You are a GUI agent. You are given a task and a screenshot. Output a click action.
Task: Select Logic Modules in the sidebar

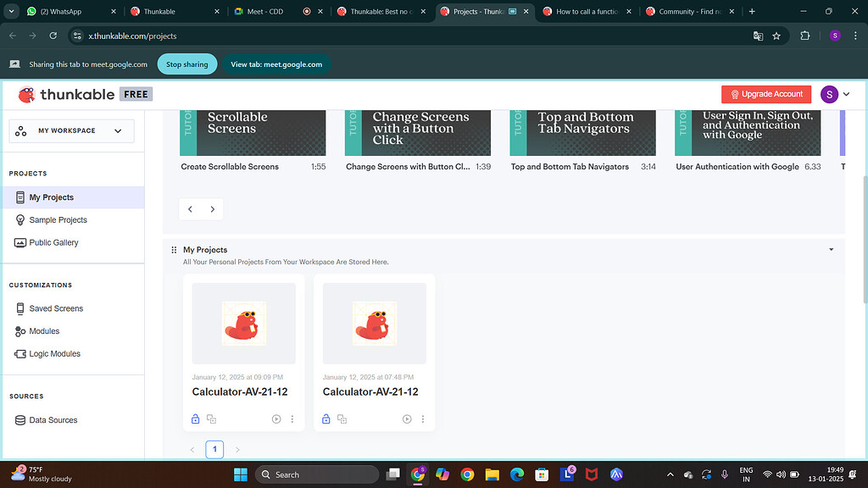[x=55, y=353]
